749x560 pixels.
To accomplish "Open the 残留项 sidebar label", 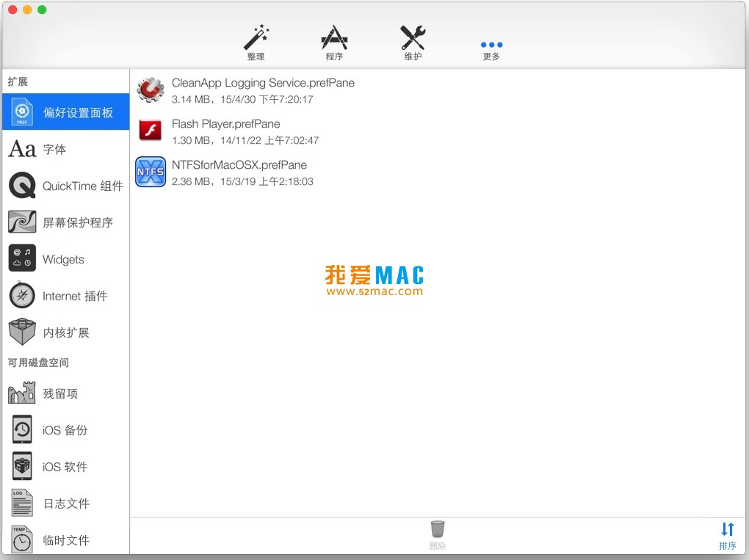I will pyautogui.click(x=60, y=393).
